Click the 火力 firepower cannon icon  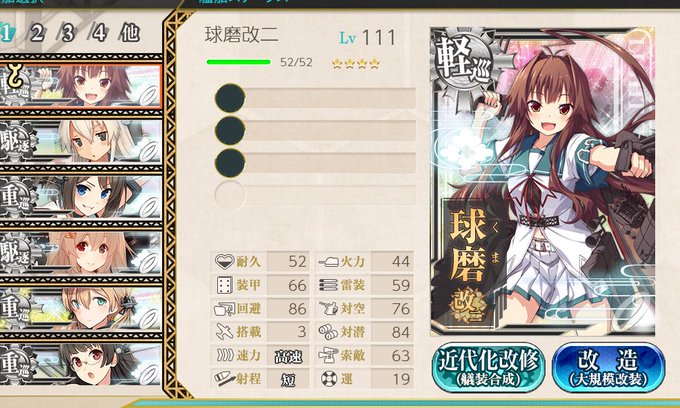point(328,261)
